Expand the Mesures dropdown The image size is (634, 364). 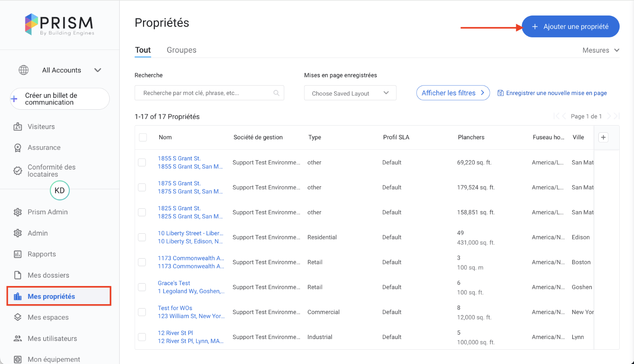tap(600, 50)
